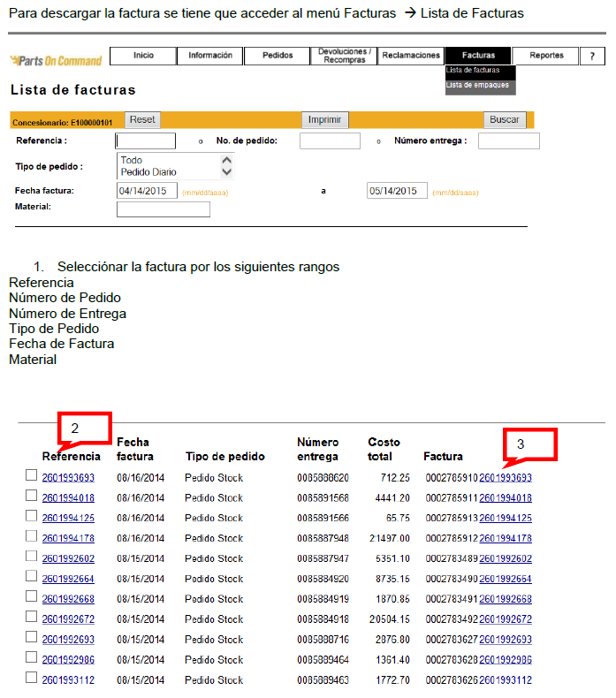Open the Devoluciones / Recompras menu
Screen dimensions: 616x698
click(344, 56)
